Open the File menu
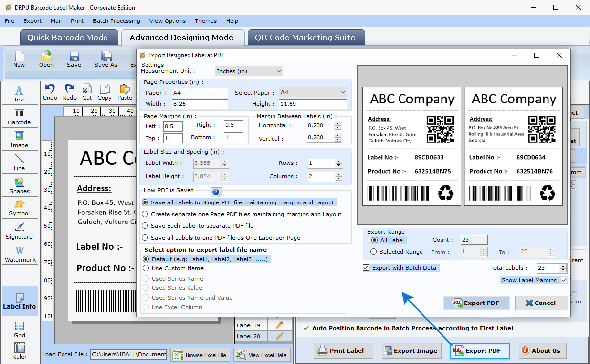The height and width of the screenshot is (364, 590). (9, 21)
